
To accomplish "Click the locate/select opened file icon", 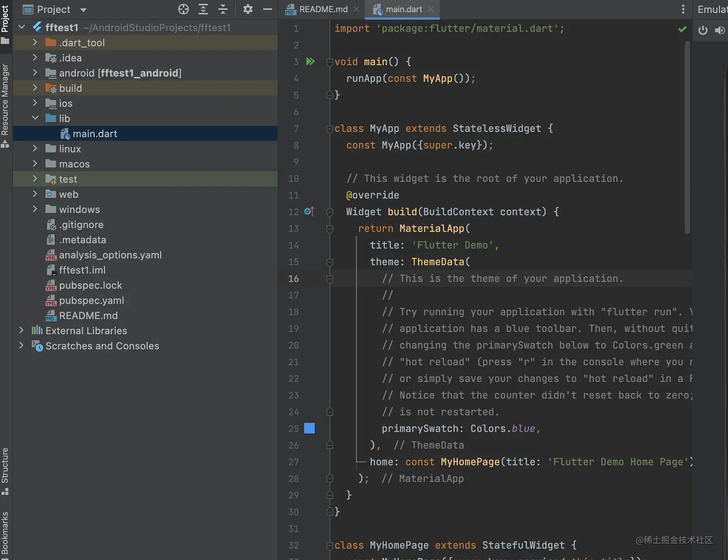I will [183, 9].
